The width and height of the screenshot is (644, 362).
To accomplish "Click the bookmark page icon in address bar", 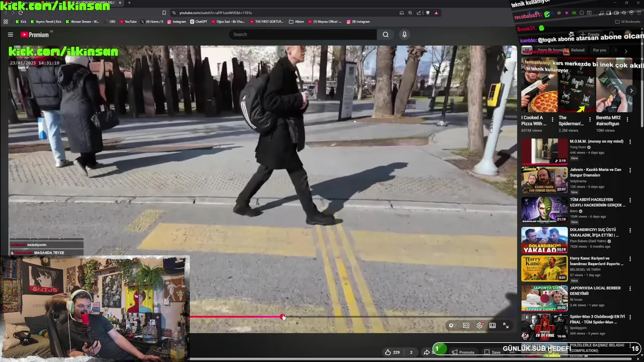I will 164,13.
